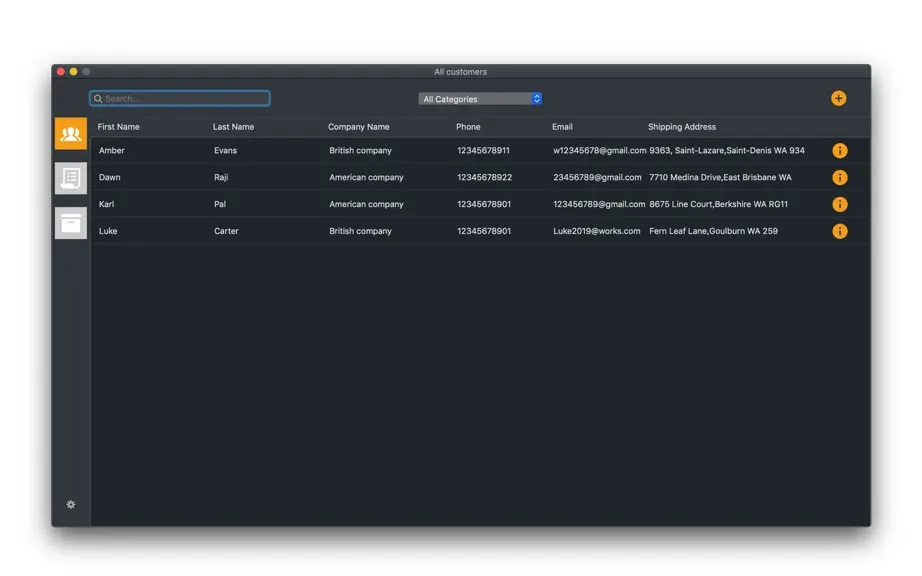Image resolution: width=922 pixels, height=576 pixels.
Task: Click email w12345678@gmail.com
Action: point(600,150)
